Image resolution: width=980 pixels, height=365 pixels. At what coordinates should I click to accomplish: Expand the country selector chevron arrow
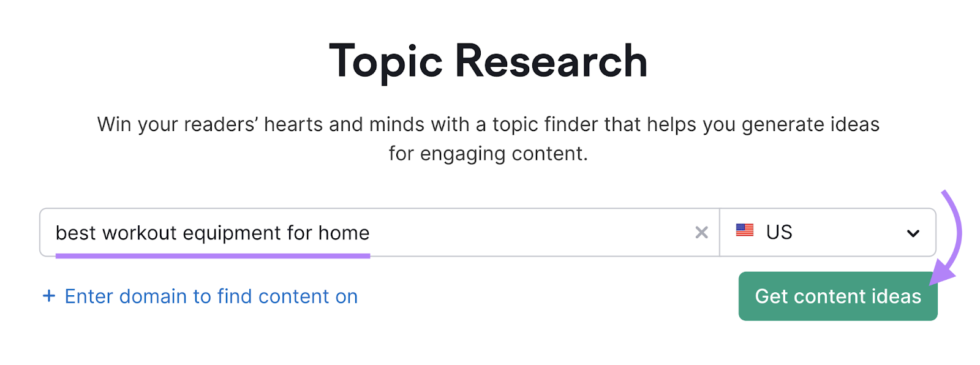coord(913,233)
